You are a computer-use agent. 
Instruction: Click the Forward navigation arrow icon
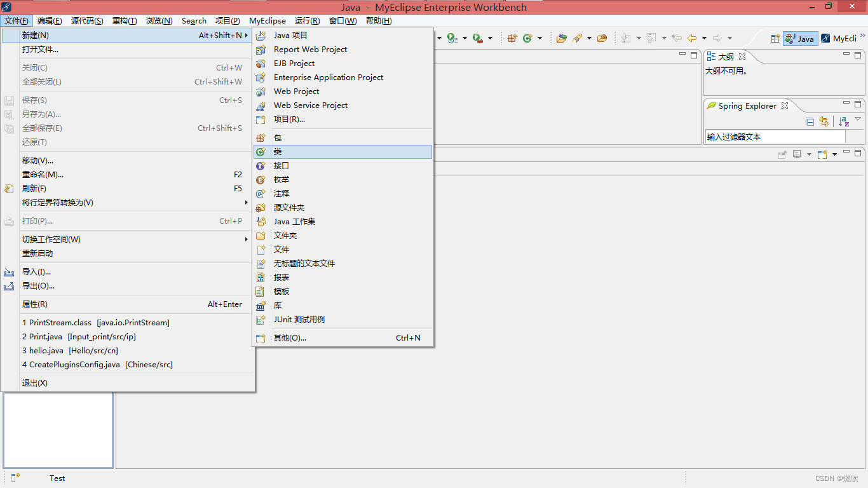tap(717, 38)
